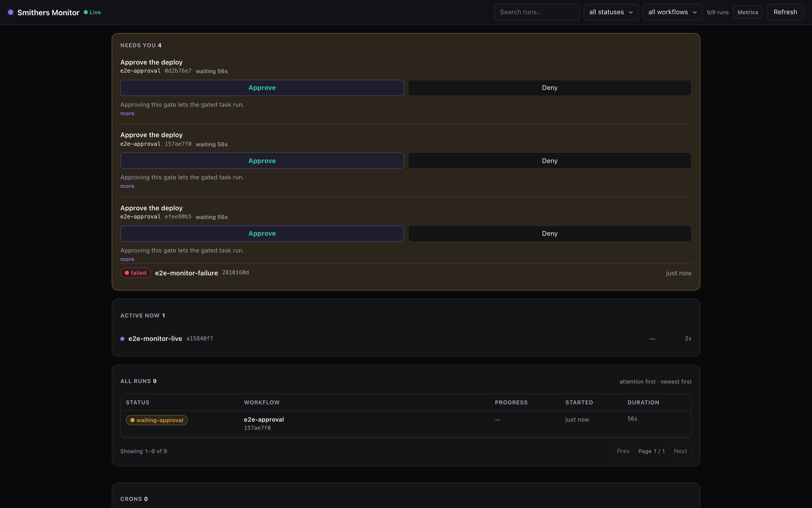Click the CRONS 0 heading
This screenshot has height=508, width=812.
tap(134, 499)
